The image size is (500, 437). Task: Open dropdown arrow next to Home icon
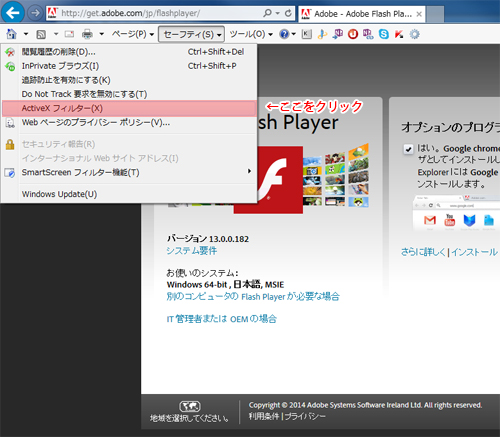coord(26,34)
